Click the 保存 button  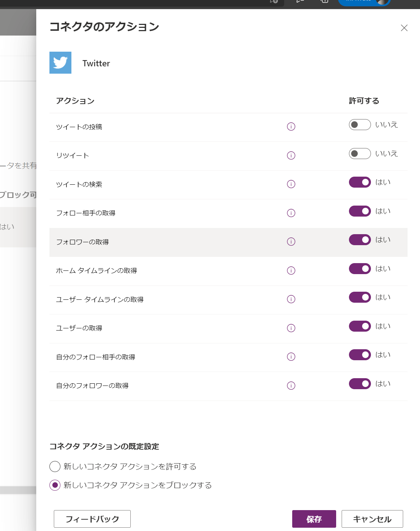pos(314,519)
